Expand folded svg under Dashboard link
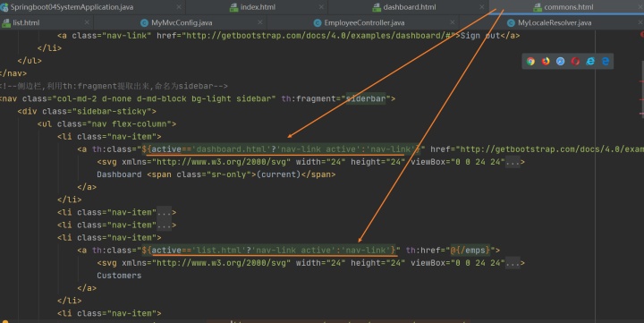The width and height of the screenshot is (644, 323). 513,162
